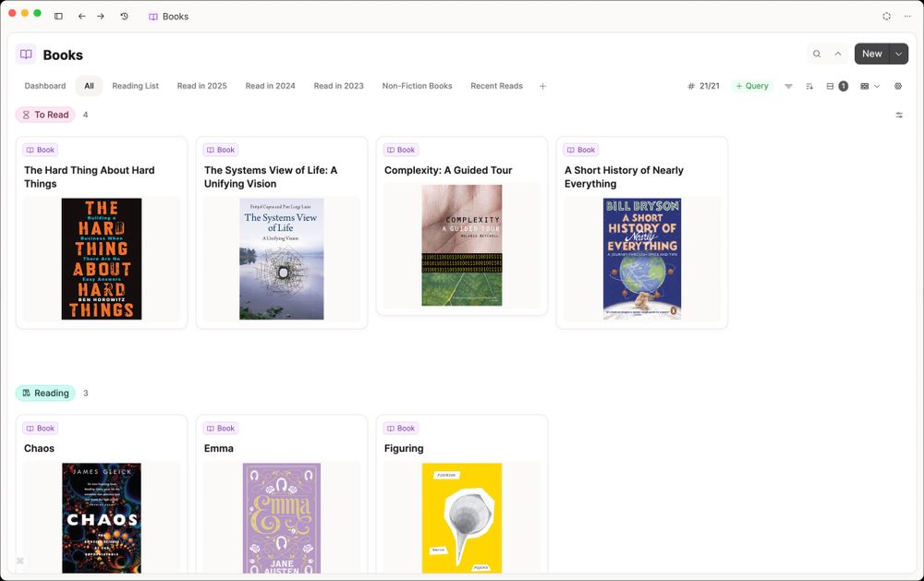The height and width of the screenshot is (581, 924).
Task: Open the Figuring book title
Action: pos(404,448)
